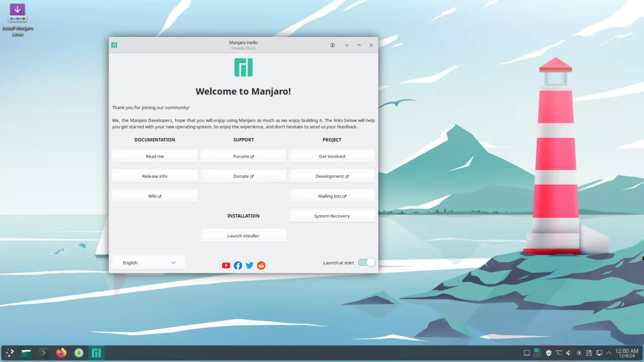Open the green installer download taskbar icon

tap(79, 353)
